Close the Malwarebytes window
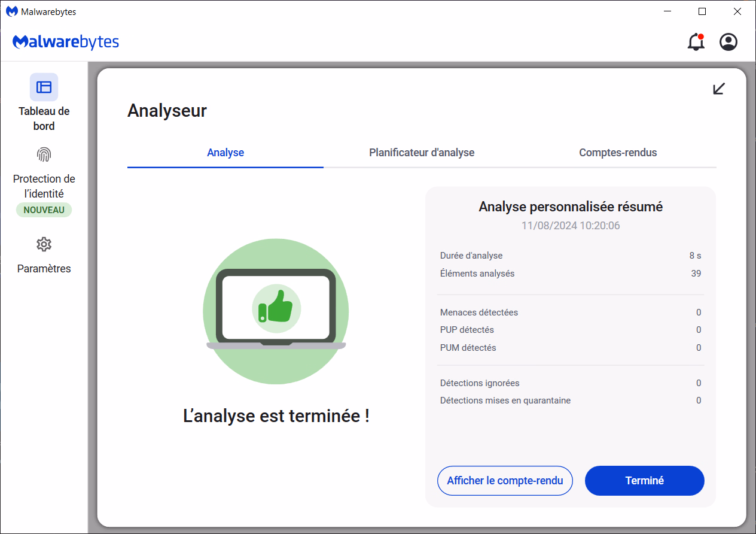The width and height of the screenshot is (756, 534). click(737, 11)
